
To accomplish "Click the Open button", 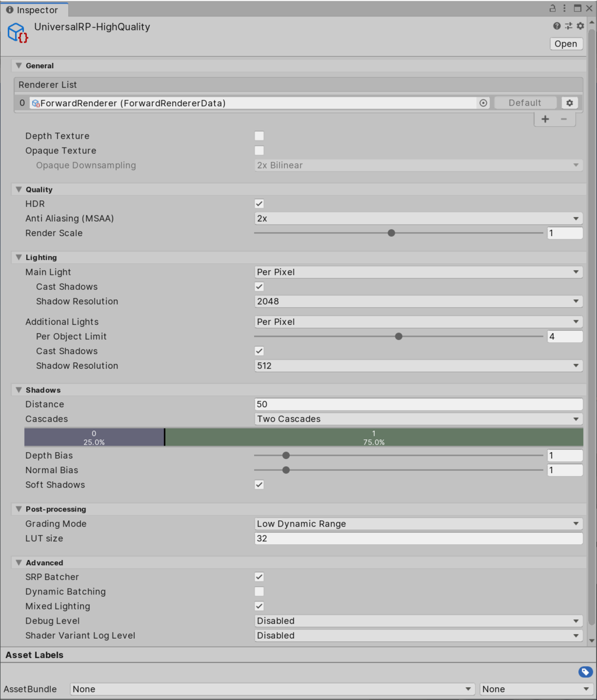I will pos(566,44).
